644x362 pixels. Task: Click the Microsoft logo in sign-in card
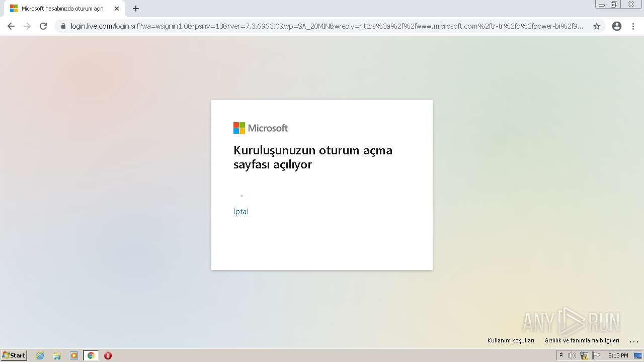[x=261, y=128]
